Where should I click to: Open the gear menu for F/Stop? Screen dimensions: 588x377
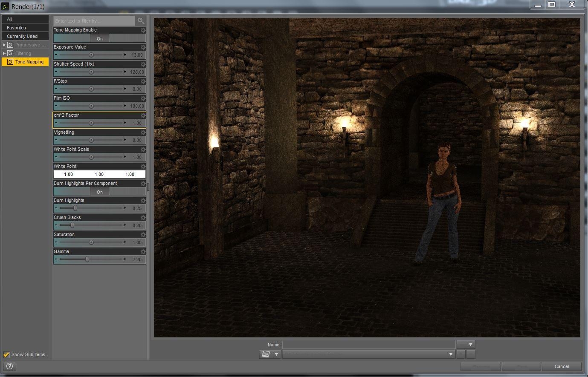tap(143, 81)
